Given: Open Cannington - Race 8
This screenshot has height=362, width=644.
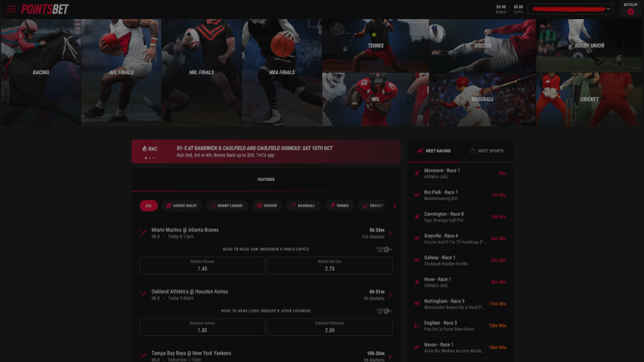Looking at the screenshot, I should coord(460,217).
